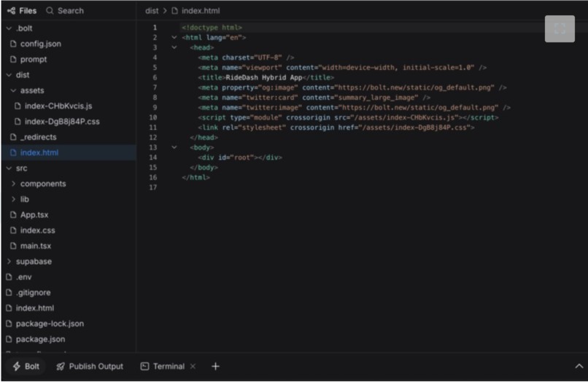Add a new terminal with plus
The image size is (588, 382).
coord(215,367)
